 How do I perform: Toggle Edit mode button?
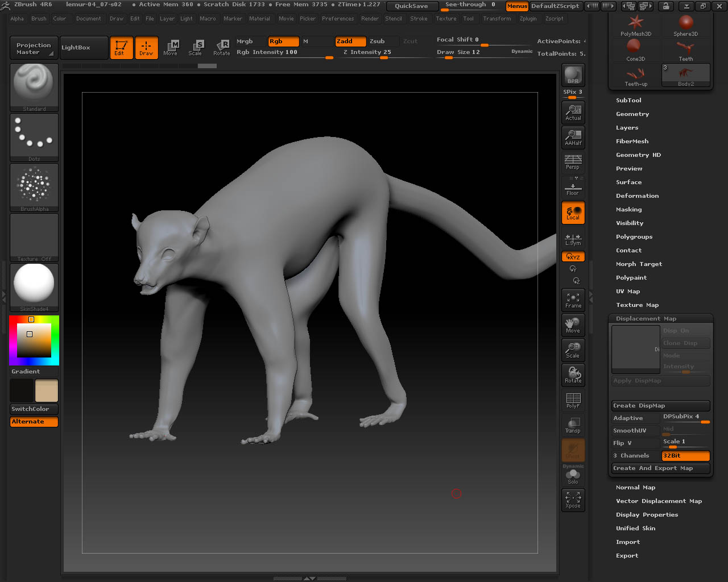121,48
